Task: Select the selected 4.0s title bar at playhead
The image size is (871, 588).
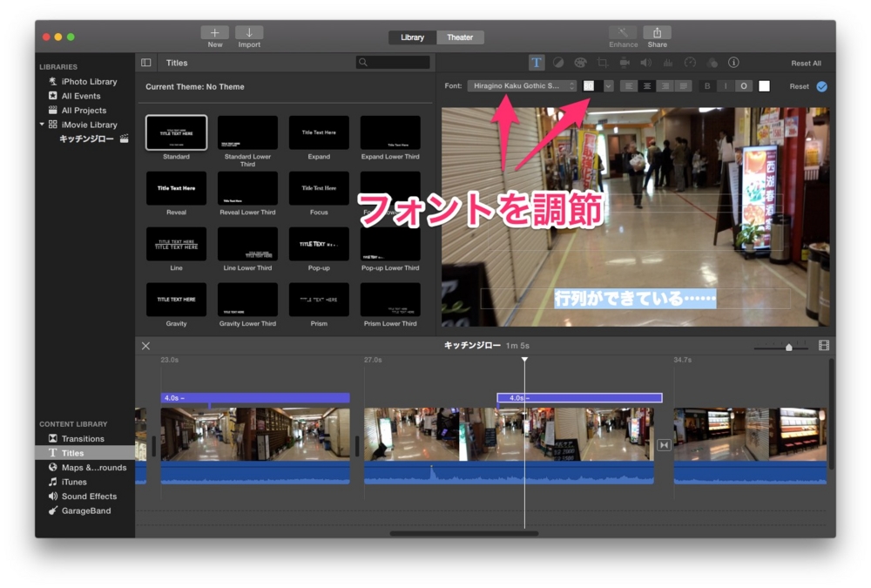Action: 579,398
